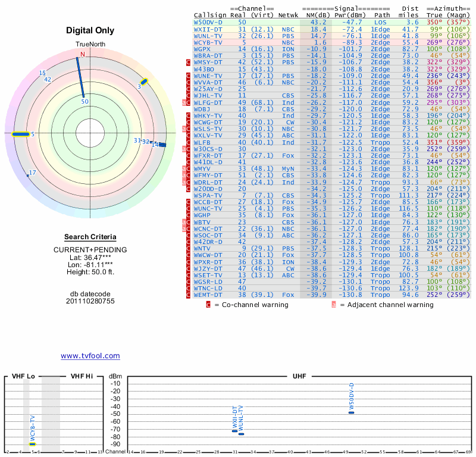Click channel 15 label on the radar

click(x=42, y=73)
